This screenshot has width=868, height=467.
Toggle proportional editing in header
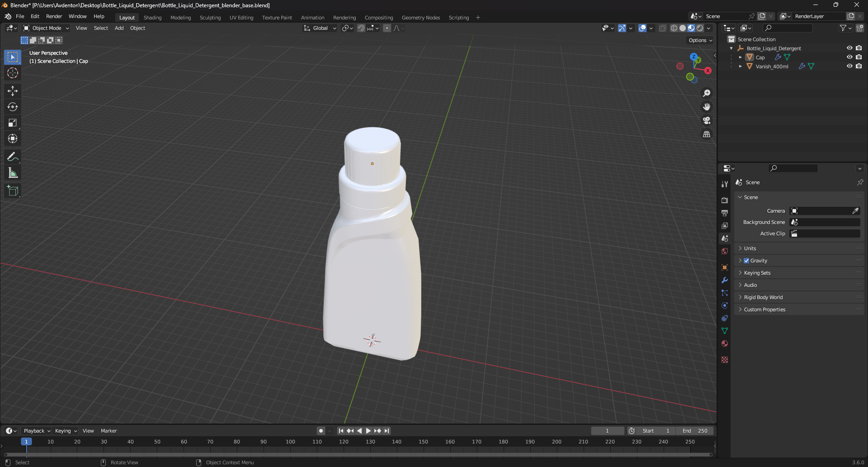coord(387,28)
